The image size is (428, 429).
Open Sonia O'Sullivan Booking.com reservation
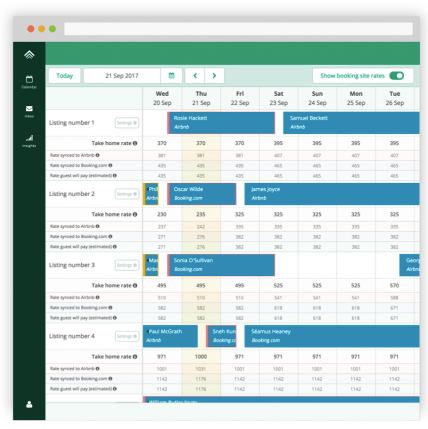(221, 265)
